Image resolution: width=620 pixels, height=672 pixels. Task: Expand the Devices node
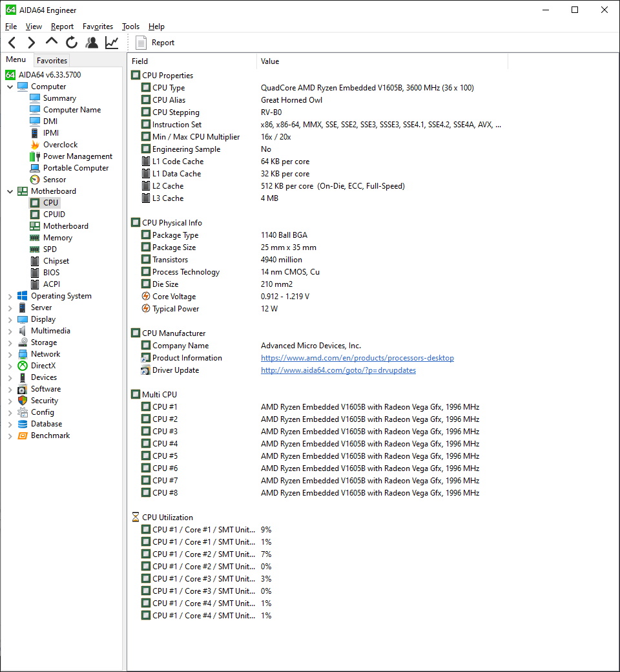pyautogui.click(x=10, y=377)
